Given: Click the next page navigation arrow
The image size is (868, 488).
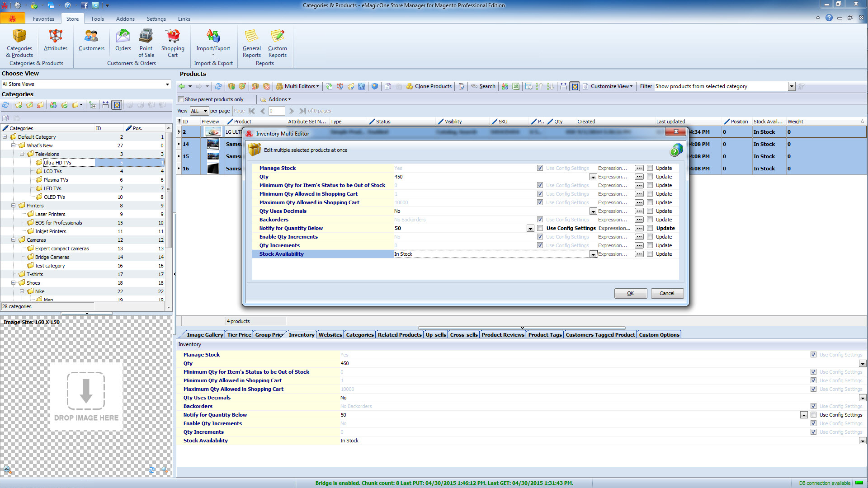Looking at the screenshot, I should (292, 111).
